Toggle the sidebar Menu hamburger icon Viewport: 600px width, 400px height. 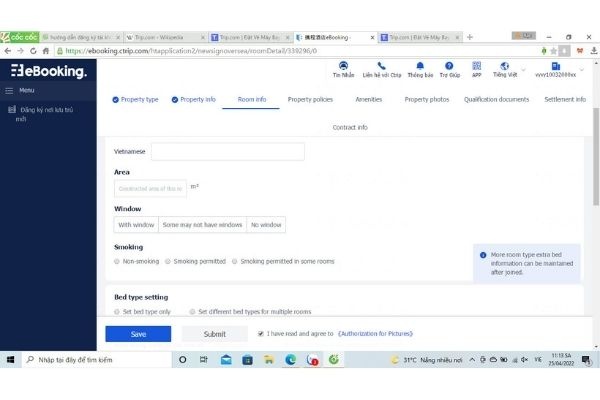click(9, 91)
